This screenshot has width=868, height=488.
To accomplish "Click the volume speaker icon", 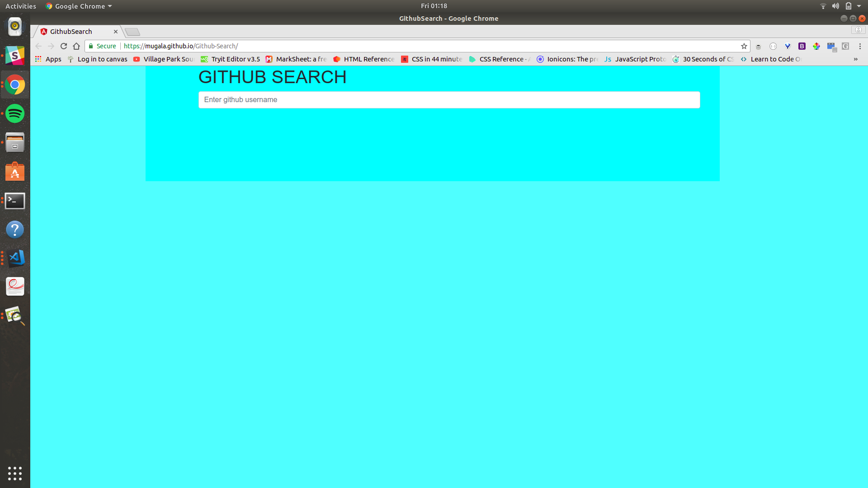I will pyautogui.click(x=836, y=6).
